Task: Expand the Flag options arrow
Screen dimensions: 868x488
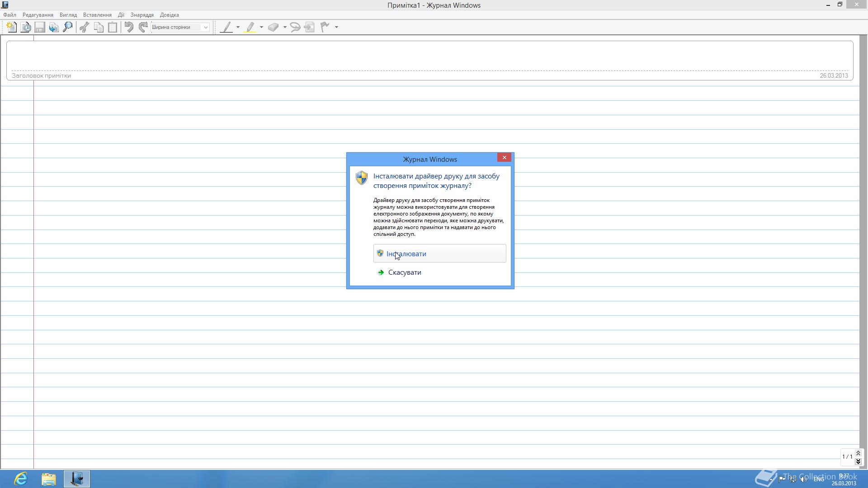Action: (336, 27)
